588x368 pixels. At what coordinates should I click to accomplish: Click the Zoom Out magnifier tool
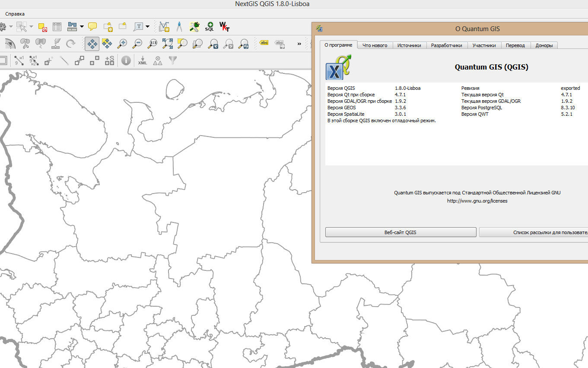coord(137,44)
